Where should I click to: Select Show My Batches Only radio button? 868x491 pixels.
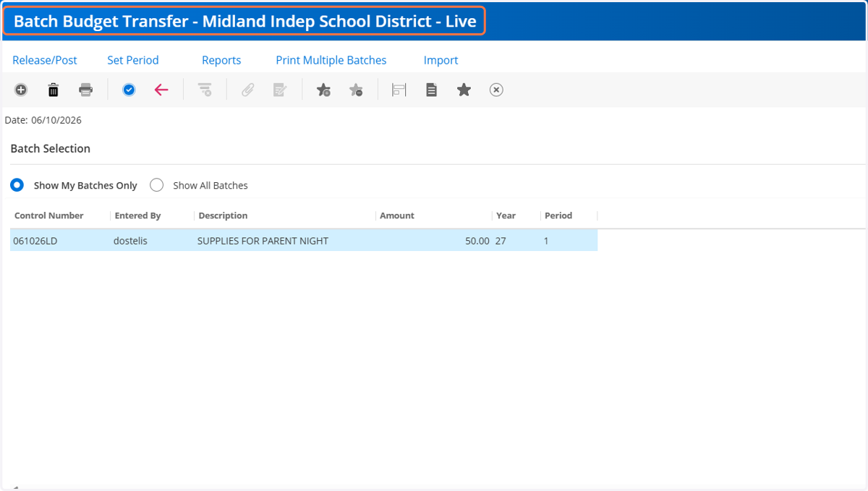(17, 185)
